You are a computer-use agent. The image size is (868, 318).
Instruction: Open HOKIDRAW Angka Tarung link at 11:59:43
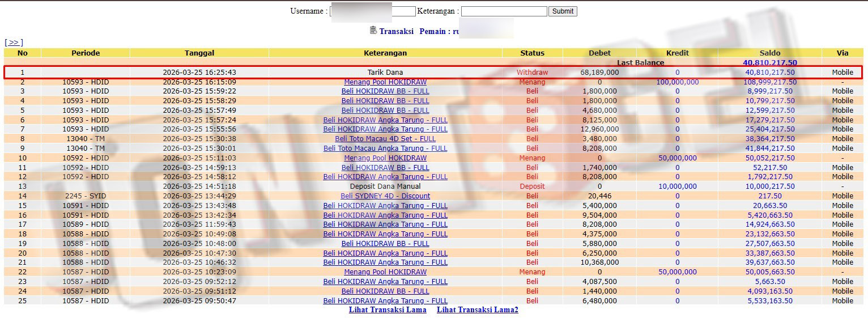(x=385, y=224)
